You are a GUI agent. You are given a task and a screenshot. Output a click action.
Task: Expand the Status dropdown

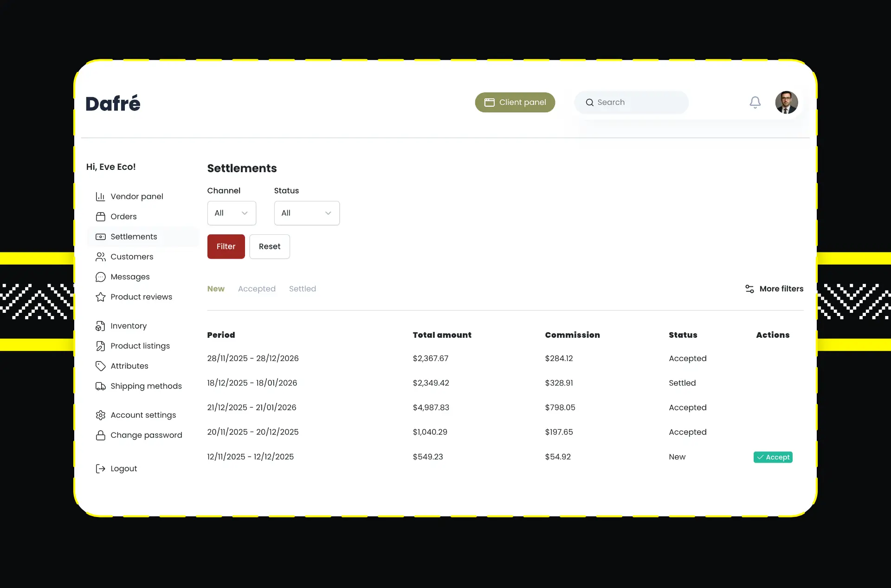[306, 213]
